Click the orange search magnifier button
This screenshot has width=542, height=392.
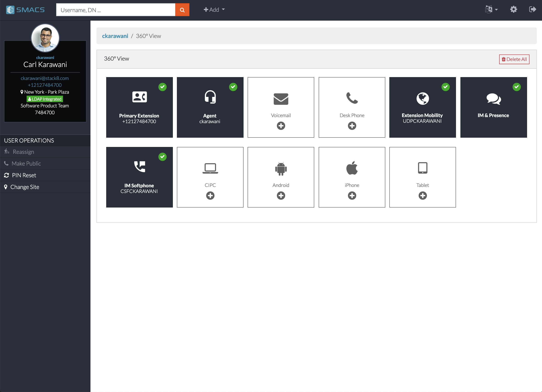click(x=182, y=10)
